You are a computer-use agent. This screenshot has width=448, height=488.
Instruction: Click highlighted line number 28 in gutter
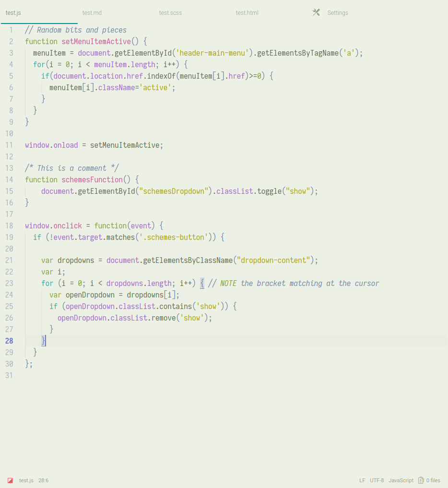point(9,341)
